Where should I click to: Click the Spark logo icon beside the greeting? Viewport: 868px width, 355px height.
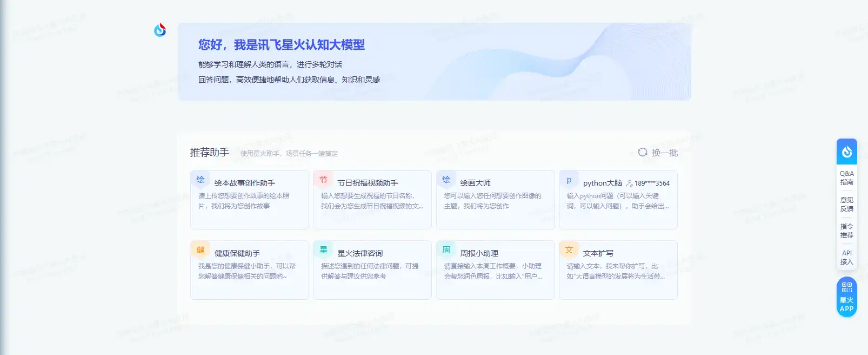[x=160, y=30]
